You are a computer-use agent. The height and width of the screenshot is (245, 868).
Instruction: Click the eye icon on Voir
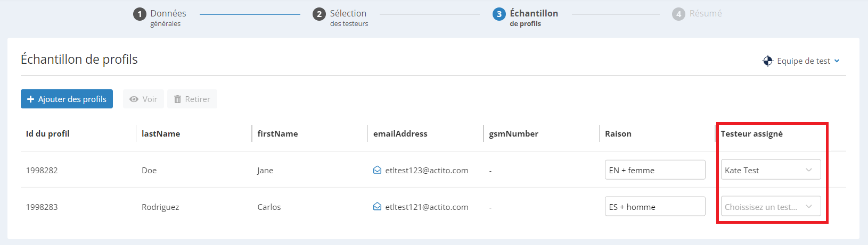134,99
